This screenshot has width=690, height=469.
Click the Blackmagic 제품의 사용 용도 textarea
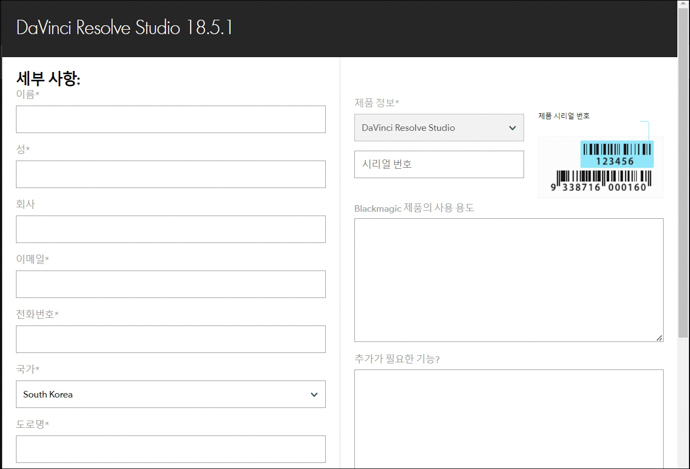coord(509,280)
